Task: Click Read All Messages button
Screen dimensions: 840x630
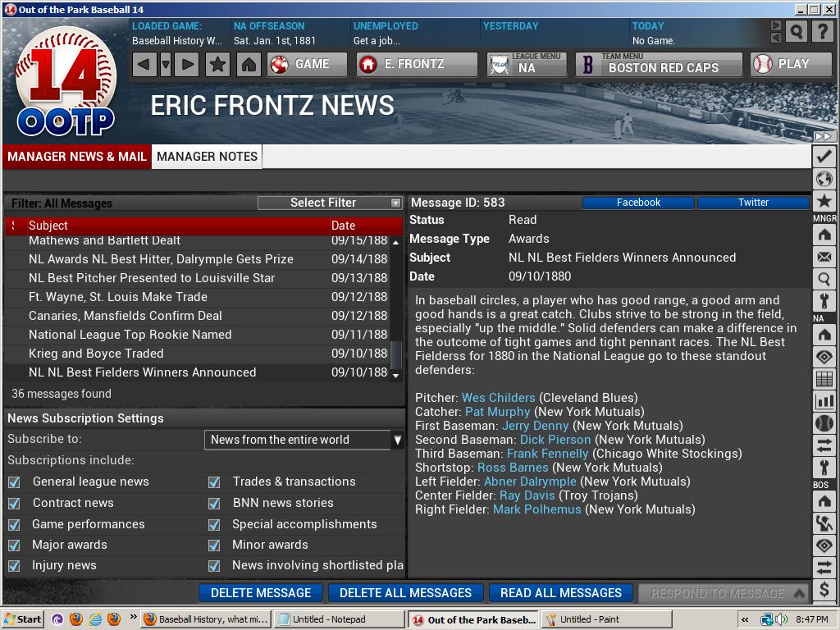Action: pos(561,593)
